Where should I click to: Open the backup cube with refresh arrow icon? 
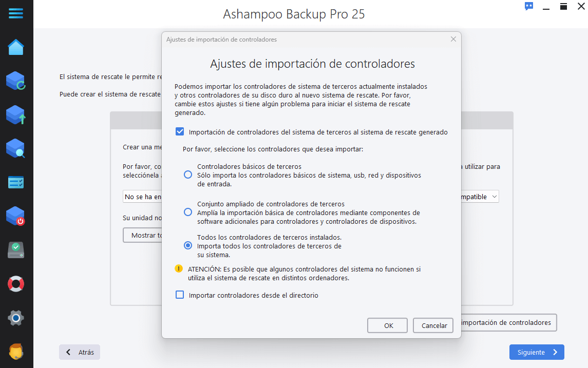(x=16, y=81)
